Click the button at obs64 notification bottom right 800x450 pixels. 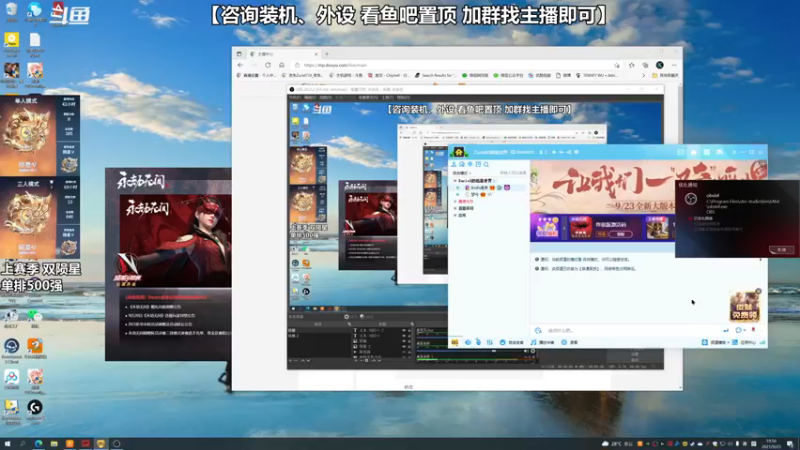point(782,249)
